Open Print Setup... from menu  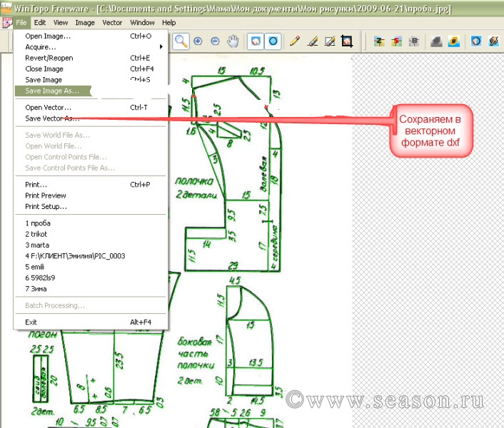point(91,206)
